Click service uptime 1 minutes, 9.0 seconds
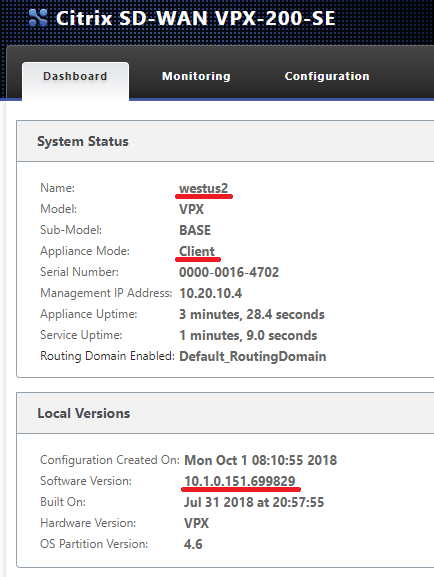Image resolution: width=434 pixels, height=577 pixels. [x=248, y=335]
